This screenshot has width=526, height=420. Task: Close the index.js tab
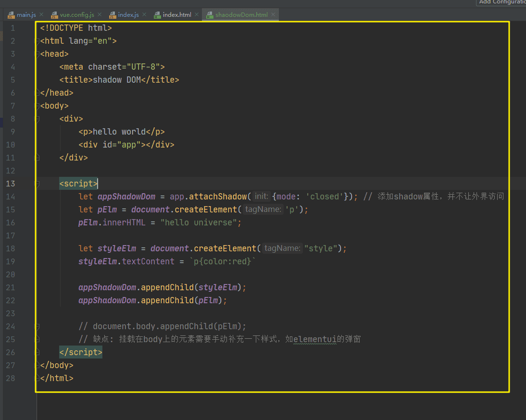pos(144,15)
